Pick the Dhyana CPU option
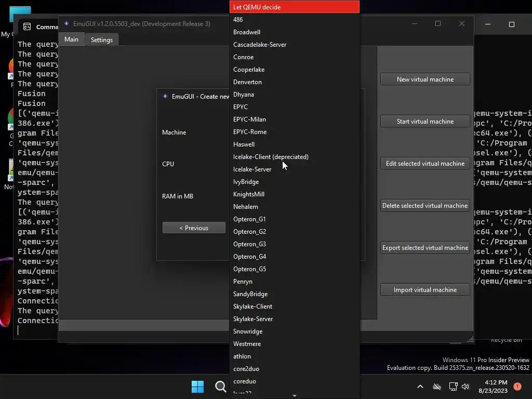Viewport: 532px width, 399px height. (x=294, y=95)
